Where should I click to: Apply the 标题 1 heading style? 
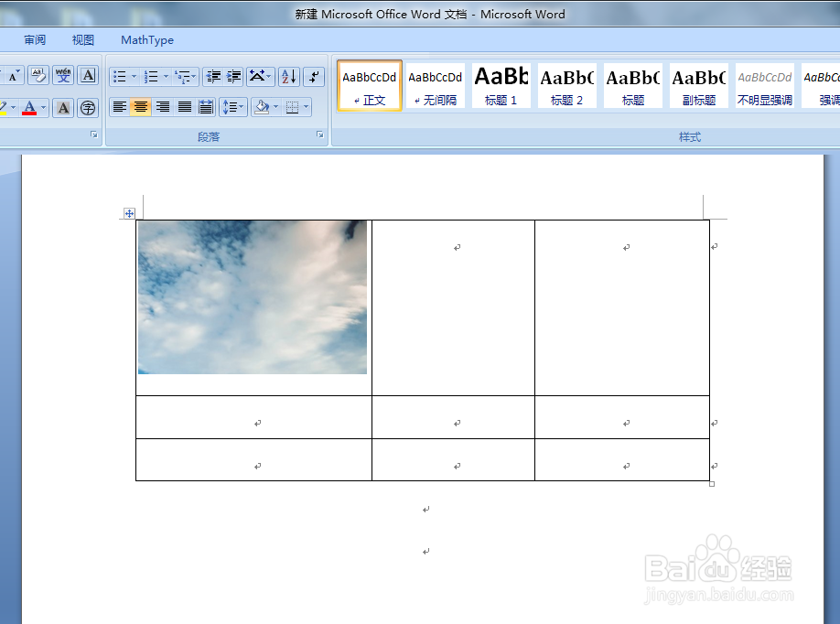pos(501,86)
